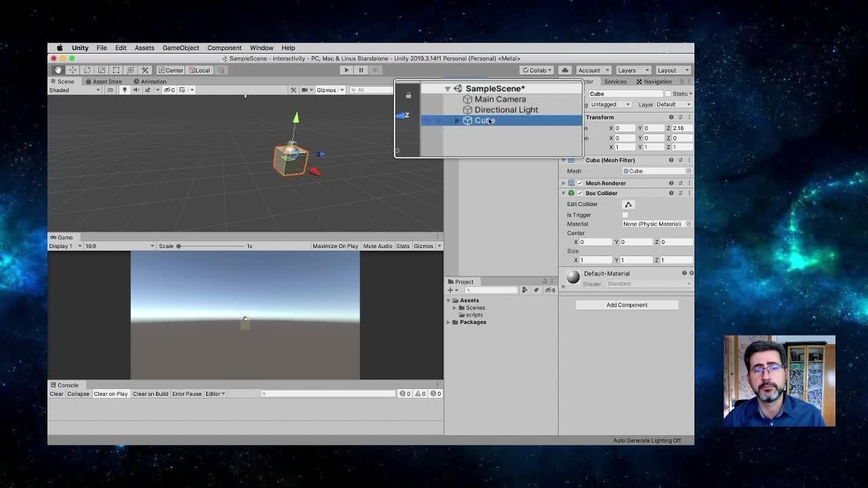Toggle scene audio speaker icon
Screen dimensions: 868x488
click(135, 89)
